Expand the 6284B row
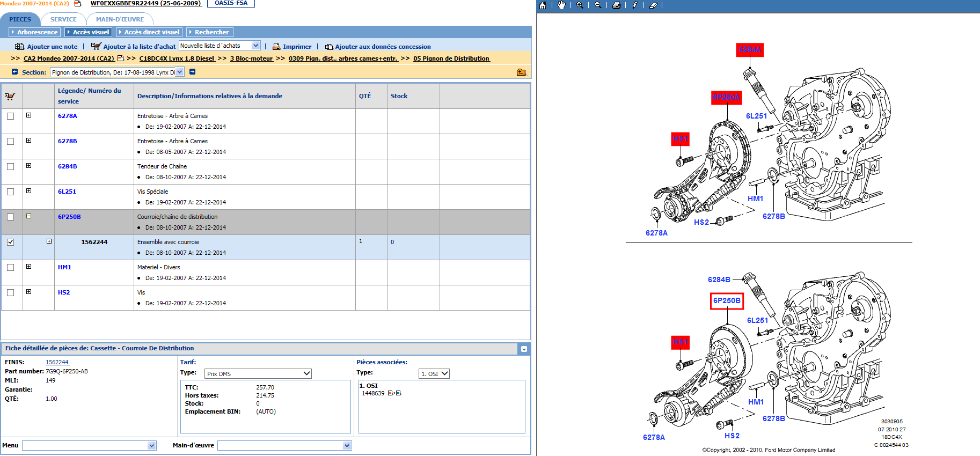This screenshot has width=980, height=456. (29, 166)
